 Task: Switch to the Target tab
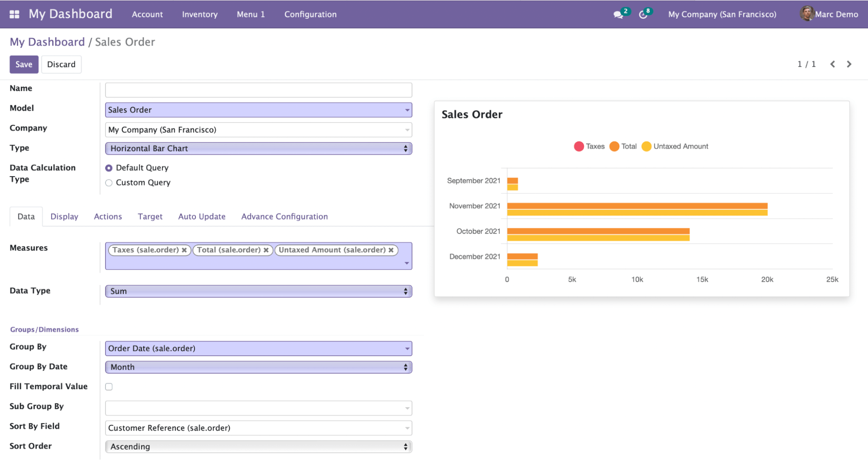(150, 217)
